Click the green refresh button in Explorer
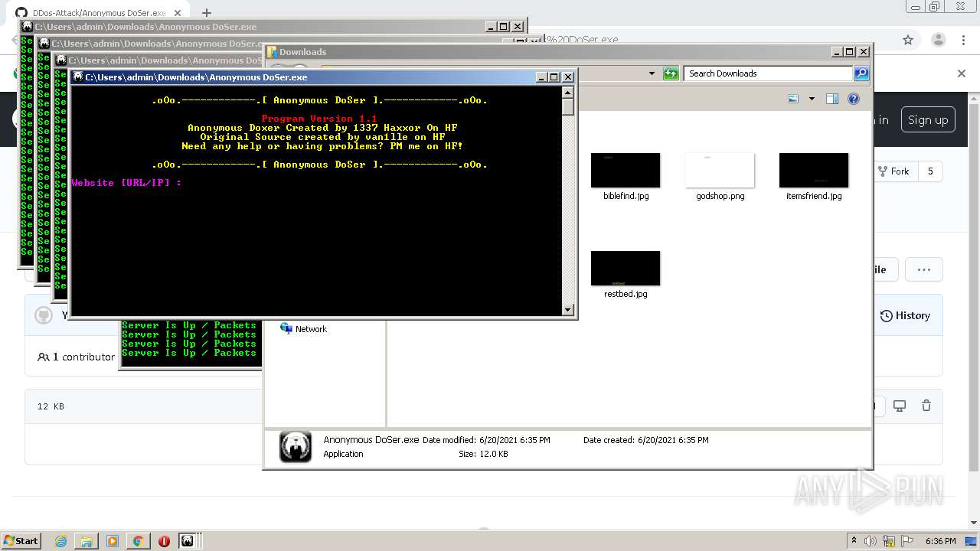Screen dimensions: 980x551 point(671,73)
